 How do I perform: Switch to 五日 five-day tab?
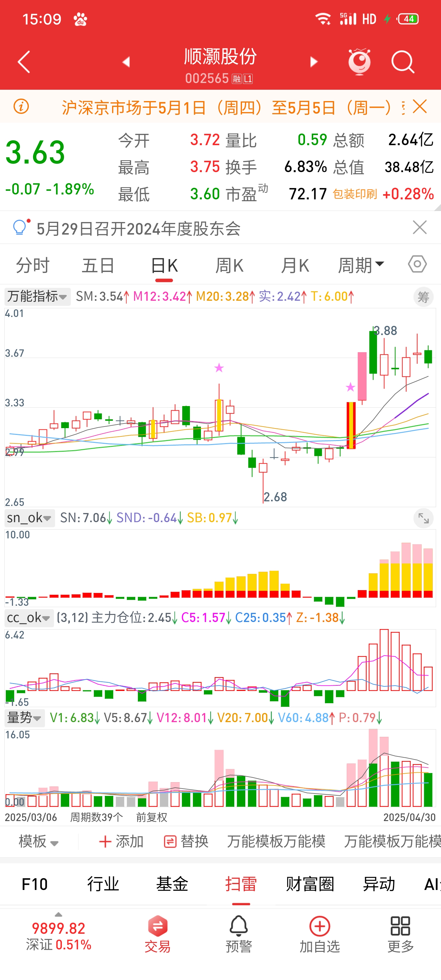(98, 265)
